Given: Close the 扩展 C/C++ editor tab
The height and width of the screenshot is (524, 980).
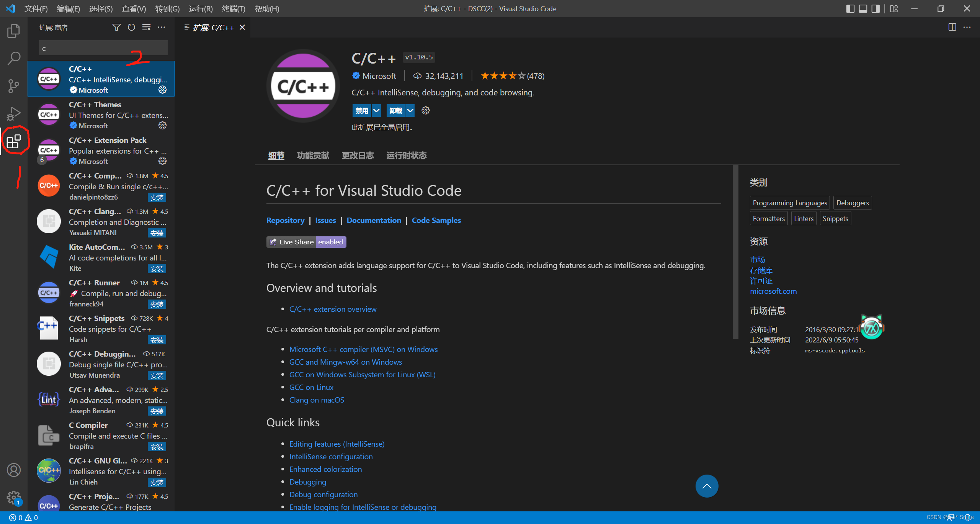Looking at the screenshot, I should click(242, 27).
